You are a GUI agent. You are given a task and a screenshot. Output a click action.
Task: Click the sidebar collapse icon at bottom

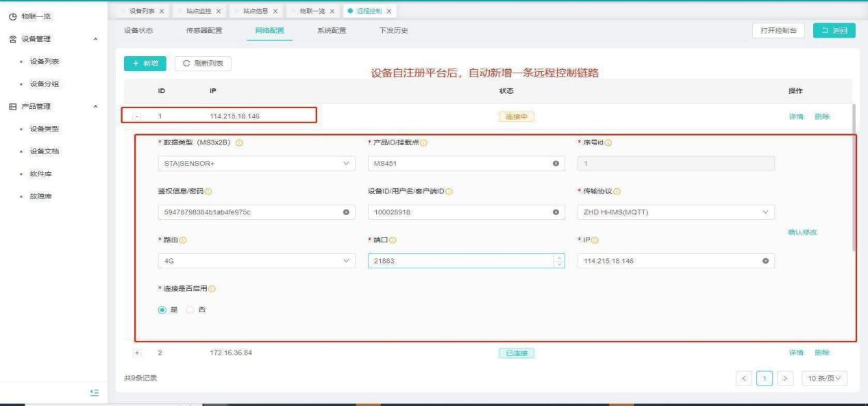97,392
